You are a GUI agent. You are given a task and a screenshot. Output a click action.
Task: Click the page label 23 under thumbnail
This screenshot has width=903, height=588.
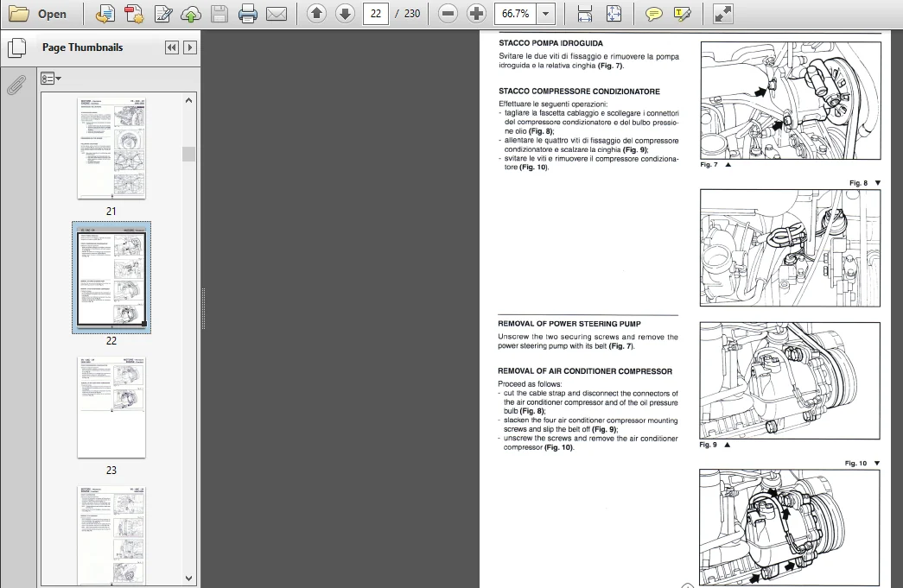pos(111,470)
